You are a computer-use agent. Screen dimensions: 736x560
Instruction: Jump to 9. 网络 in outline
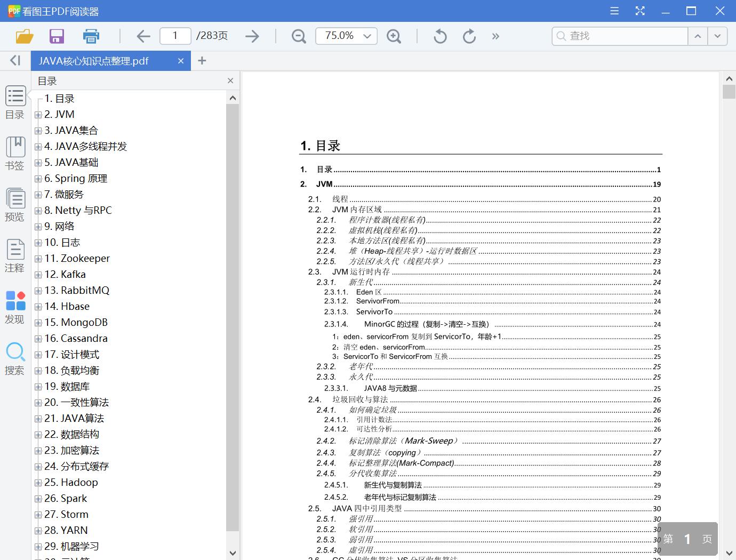59,226
